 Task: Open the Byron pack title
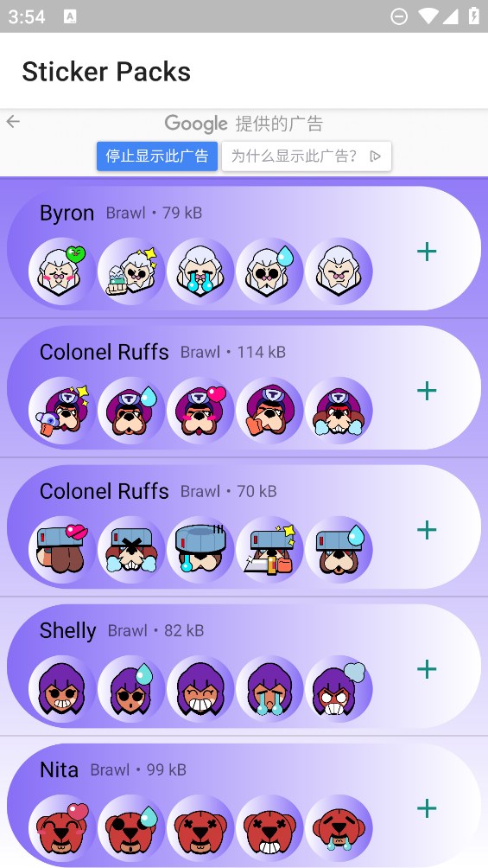coord(67,214)
